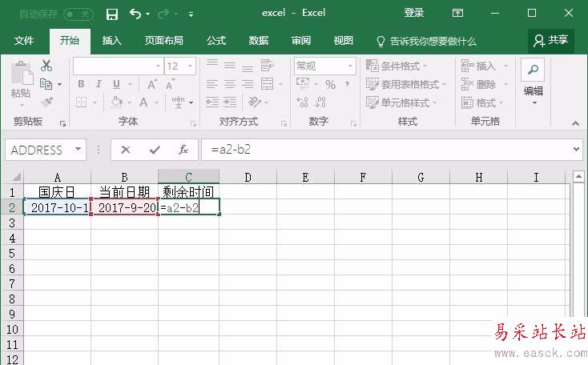
Task: Toggle Bold formatting
Action: click(x=81, y=84)
